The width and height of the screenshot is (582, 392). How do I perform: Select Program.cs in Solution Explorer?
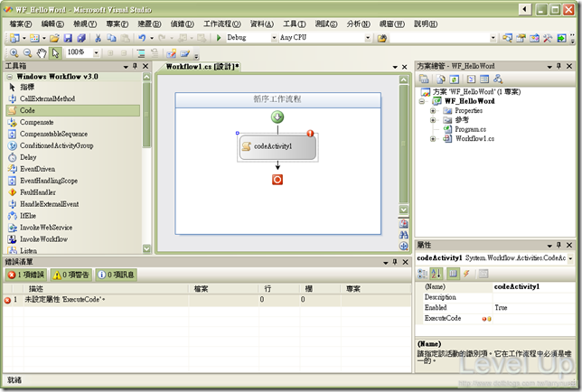click(x=470, y=129)
